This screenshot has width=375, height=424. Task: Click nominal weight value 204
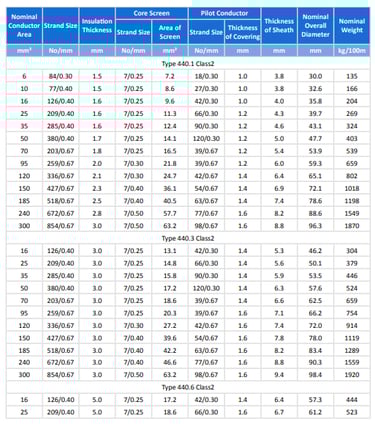pos(352,101)
